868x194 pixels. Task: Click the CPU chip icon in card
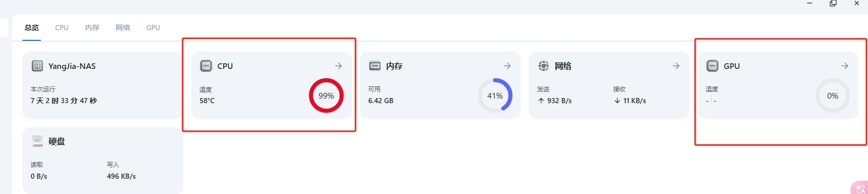click(x=206, y=66)
